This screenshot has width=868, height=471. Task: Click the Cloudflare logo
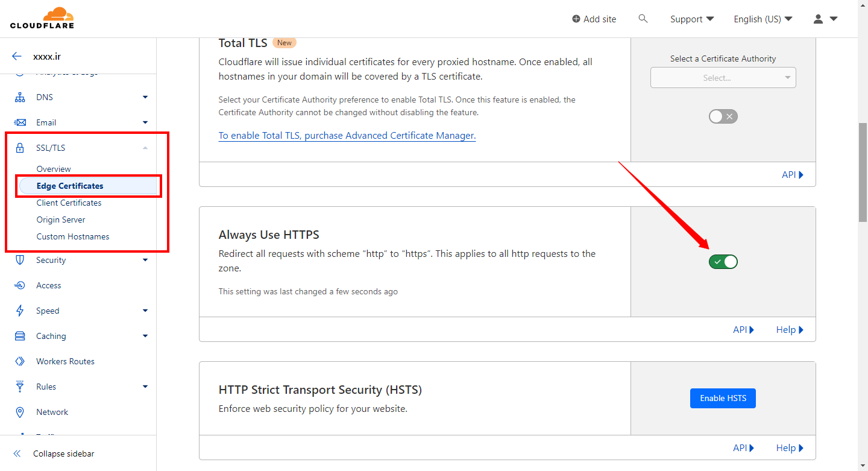click(42, 18)
